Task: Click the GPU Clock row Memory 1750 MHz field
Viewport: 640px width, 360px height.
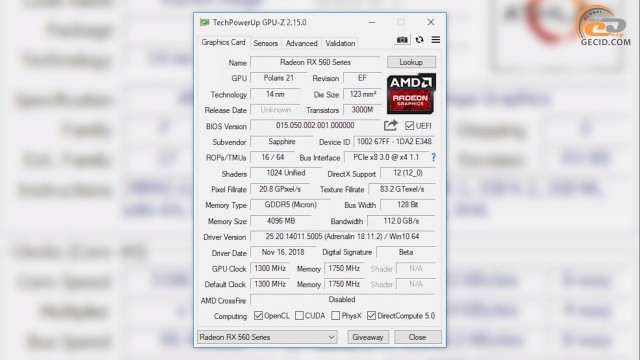Action: 344,268
